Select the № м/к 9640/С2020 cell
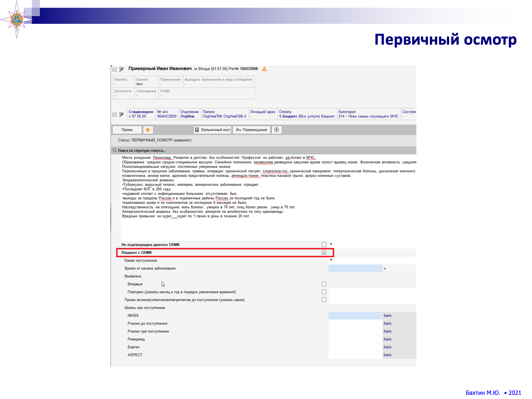Screen dimensions: 532x399 [x=167, y=114]
